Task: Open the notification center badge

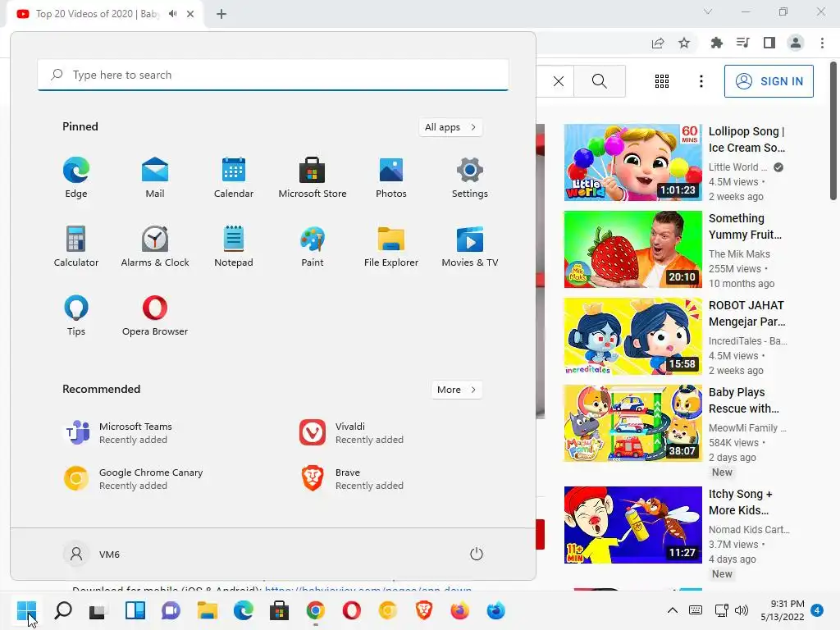Action: (x=817, y=610)
